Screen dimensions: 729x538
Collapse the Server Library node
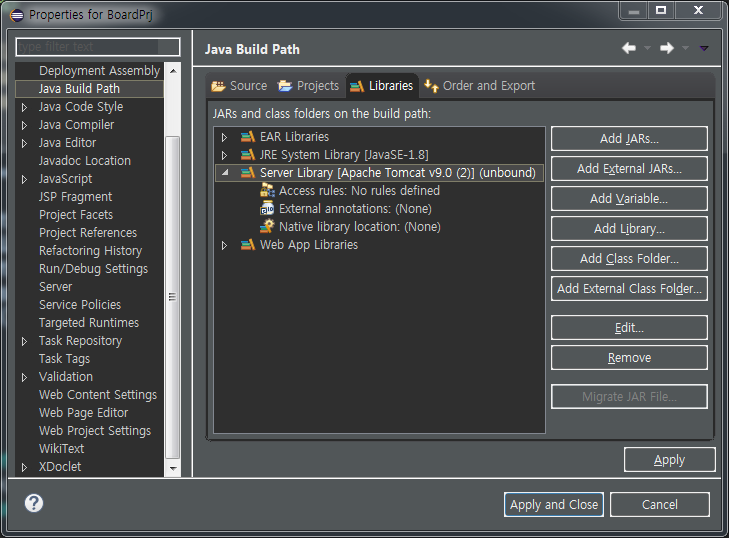coord(225,173)
